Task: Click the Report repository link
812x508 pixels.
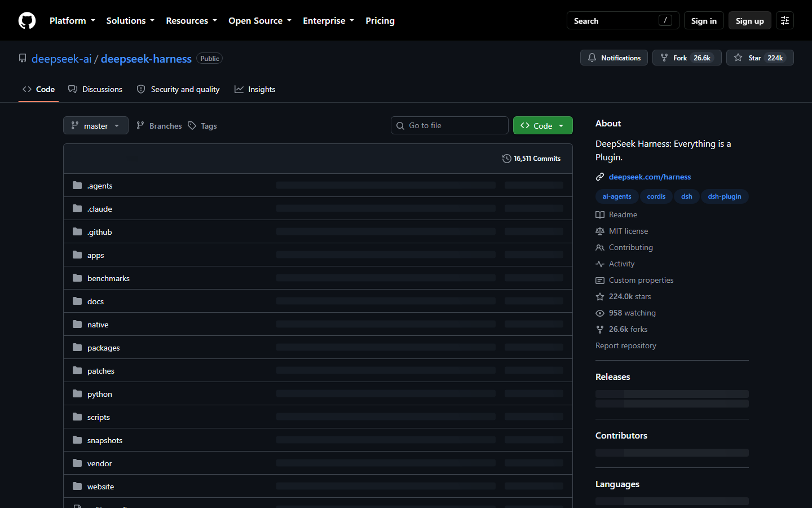Action: click(626, 345)
